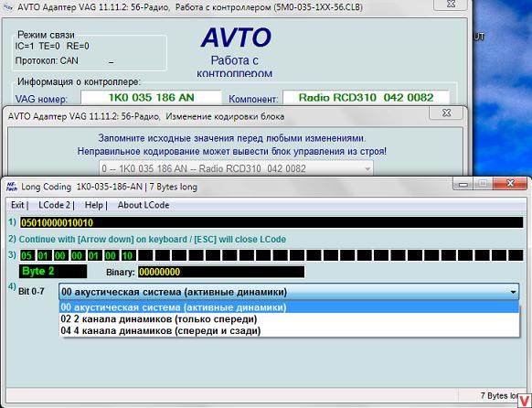Open the LCode 2 menu

click(54, 205)
